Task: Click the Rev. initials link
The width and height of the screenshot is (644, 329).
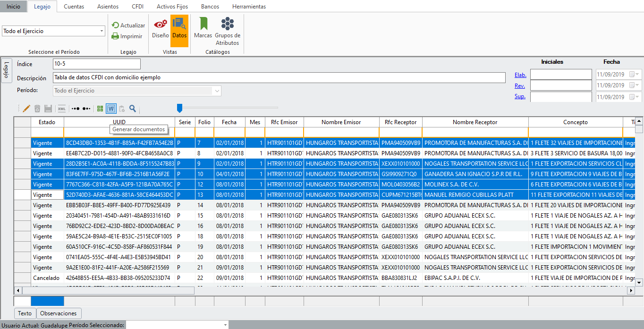Action: coord(519,85)
